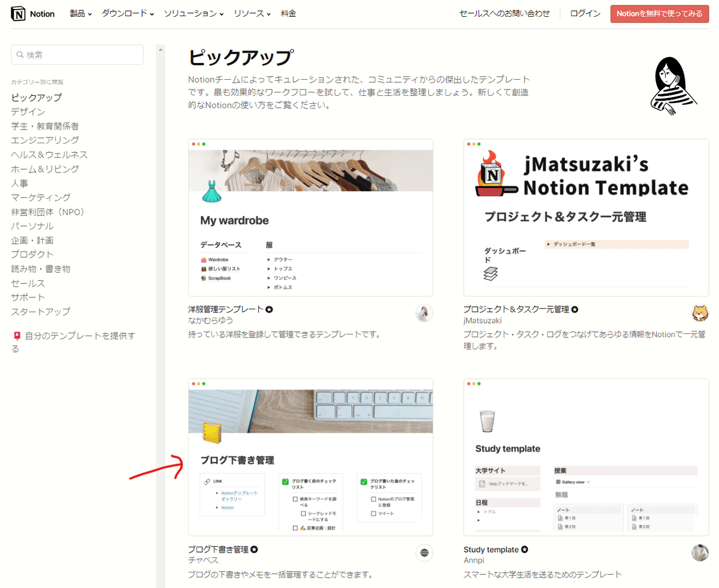Image resolution: width=719 pixels, height=588 pixels.
Task: Select the サポート category
Action: pos(28,297)
